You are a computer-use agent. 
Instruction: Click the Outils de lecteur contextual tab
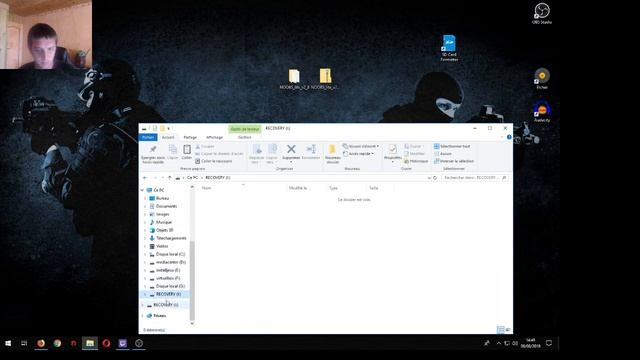pyautogui.click(x=245, y=129)
